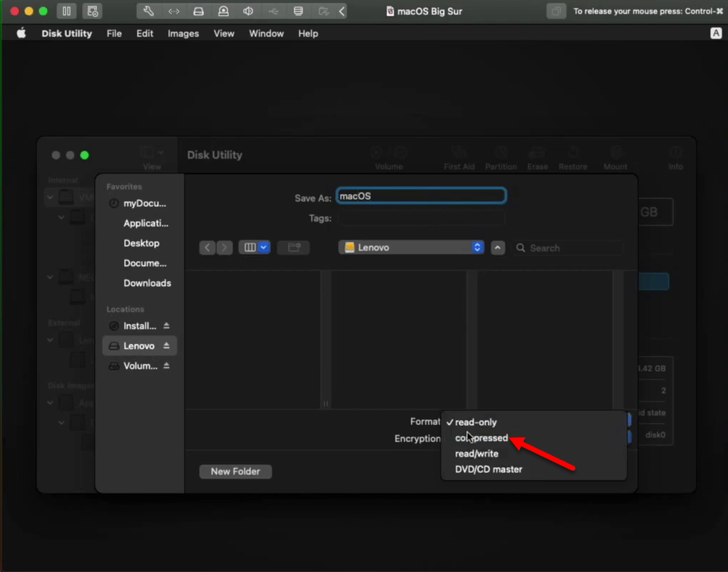
Task: Pause the virtual machine from the toolbar
Action: click(x=66, y=11)
